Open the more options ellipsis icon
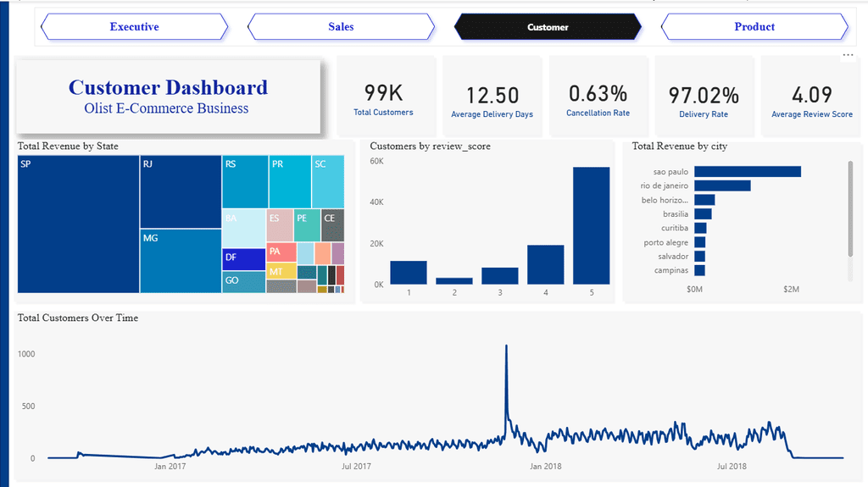Image resolution: width=868 pixels, height=487 pixels. [x=848, y=55]
